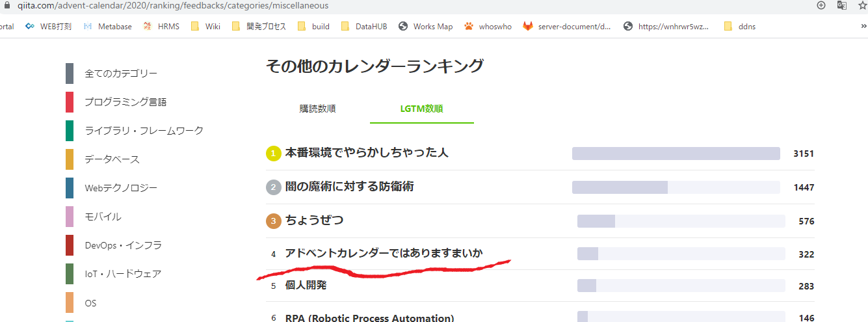The image size is (868, 322).
Task: Open the server-document GitLab bookmark
Action: [x=567, y=27]
